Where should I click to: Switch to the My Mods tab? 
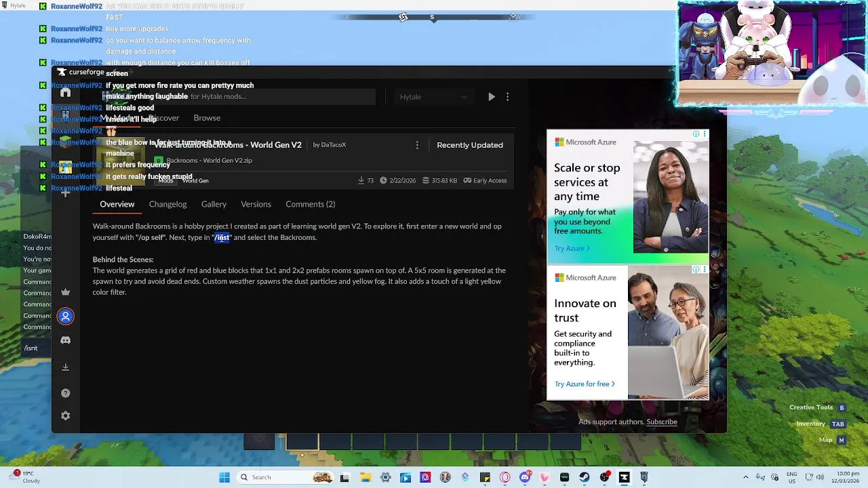pyautogui.click(x=117, y=118)
